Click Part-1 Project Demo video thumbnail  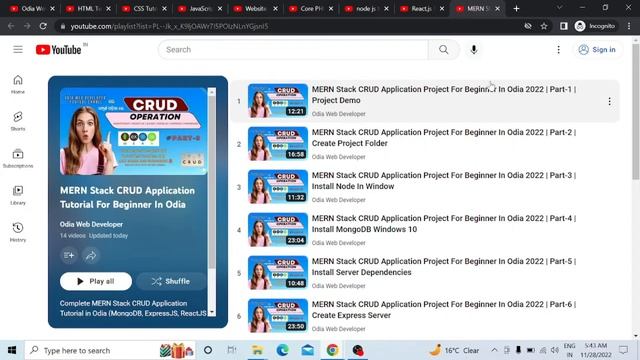(278, 101)
